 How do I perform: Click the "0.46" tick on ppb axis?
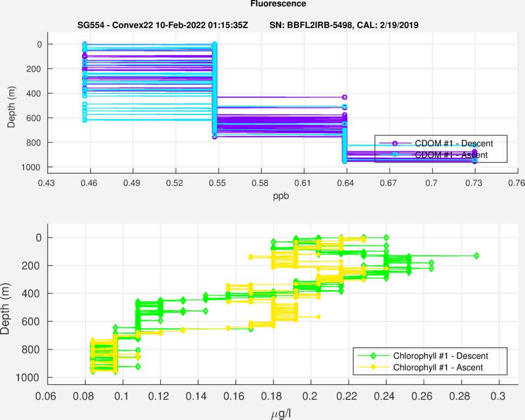click(89, 183)
